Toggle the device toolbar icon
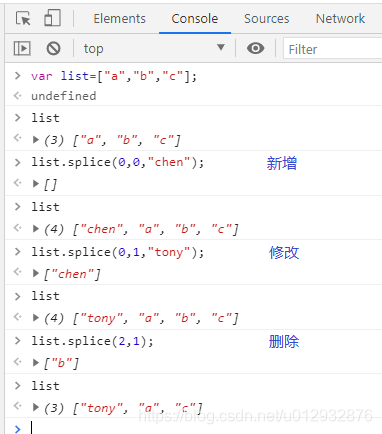The width and height of the screenshot is (382, 434). [x=52, y=18]
